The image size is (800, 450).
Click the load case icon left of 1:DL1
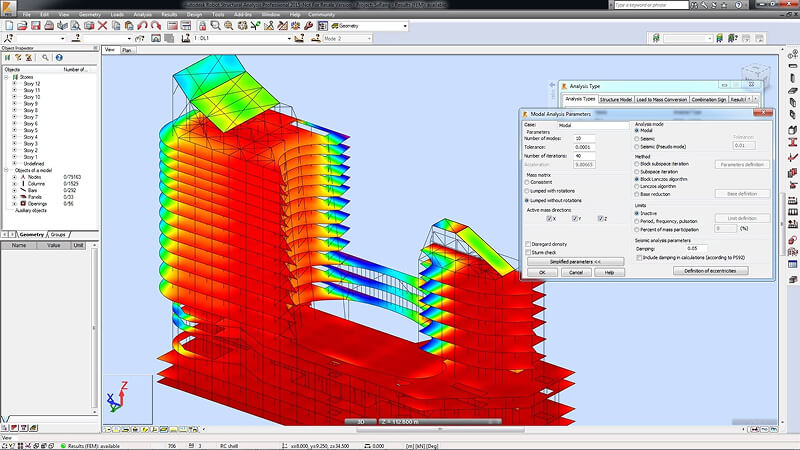(186, 38)
